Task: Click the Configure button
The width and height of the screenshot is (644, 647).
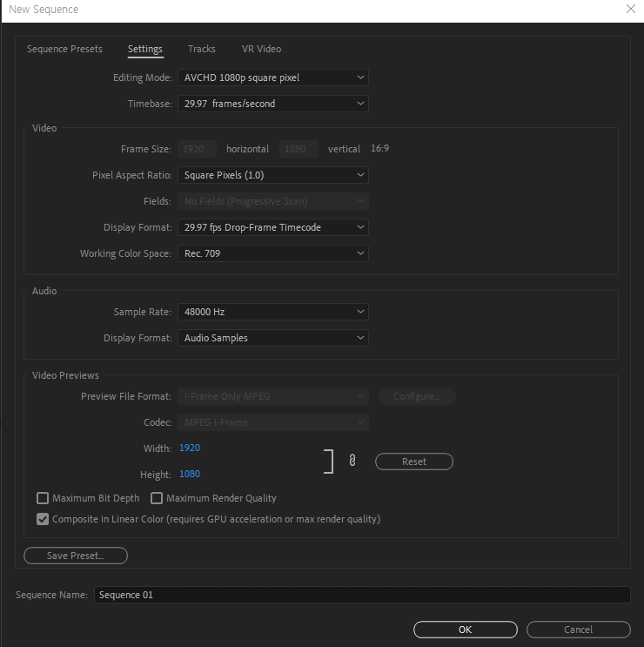Action: point(417,396)
